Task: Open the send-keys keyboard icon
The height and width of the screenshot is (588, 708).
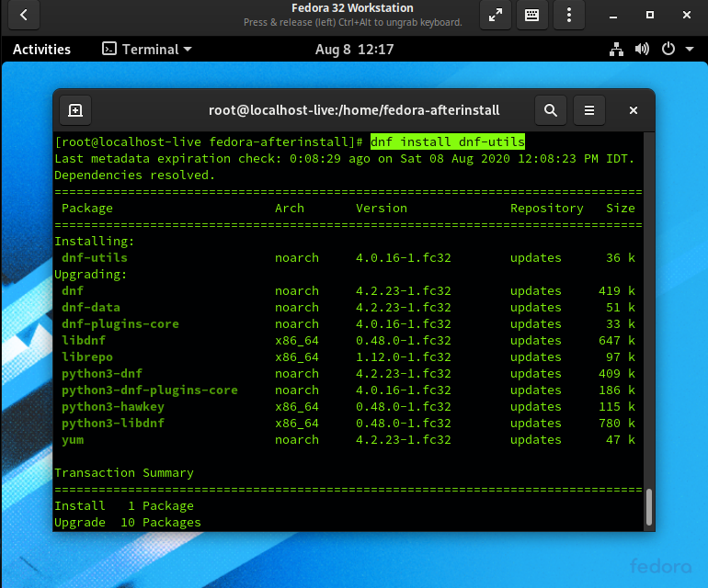Action: tap(531, 15)
